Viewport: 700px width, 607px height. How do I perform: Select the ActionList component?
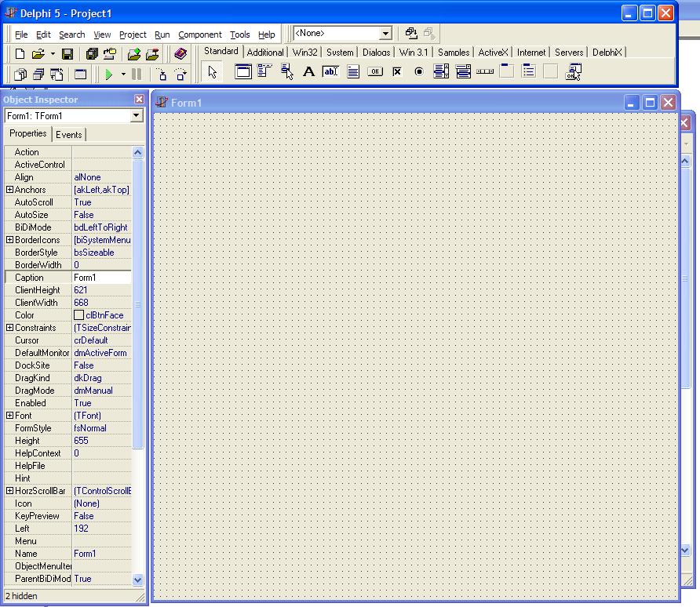(573, 71)
